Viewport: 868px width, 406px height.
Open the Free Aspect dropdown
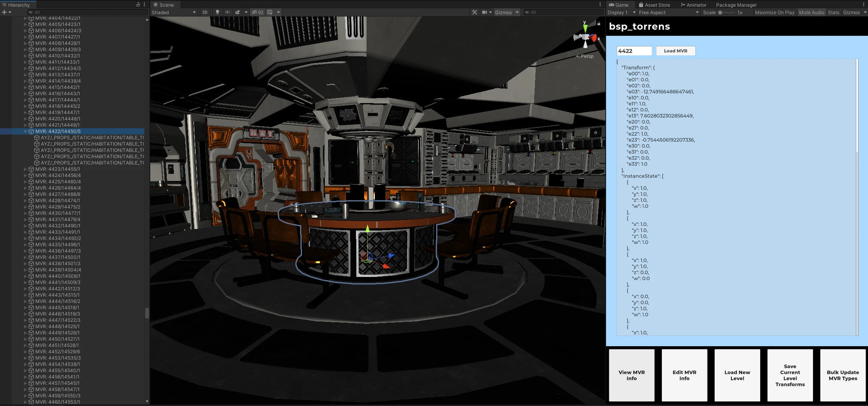(669, 12)
